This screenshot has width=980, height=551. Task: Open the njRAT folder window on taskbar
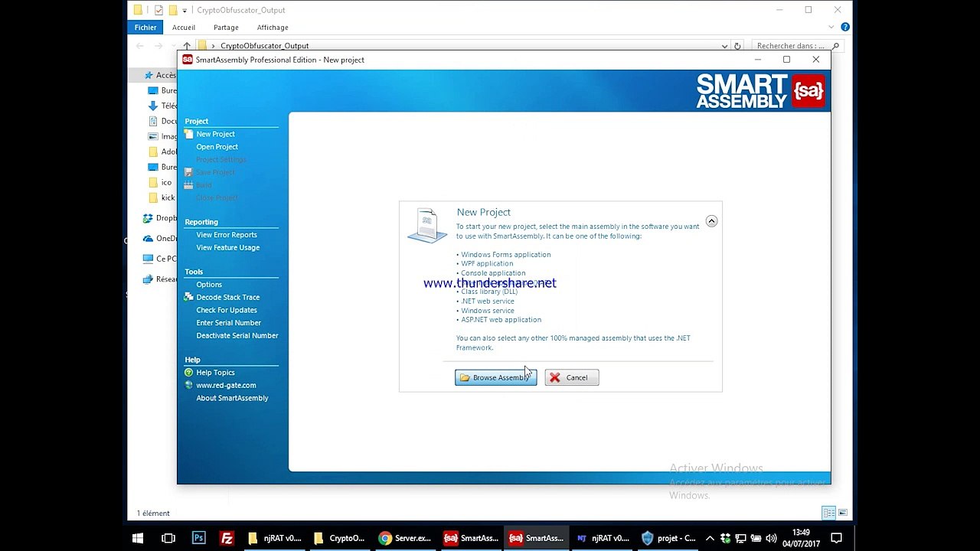coord(274,538)
